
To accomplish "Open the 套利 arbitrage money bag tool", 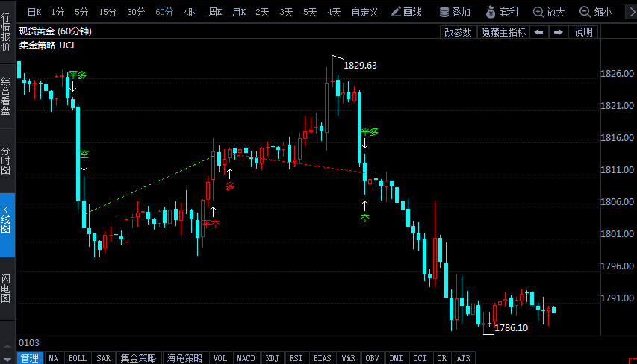I will pos(502,12).
